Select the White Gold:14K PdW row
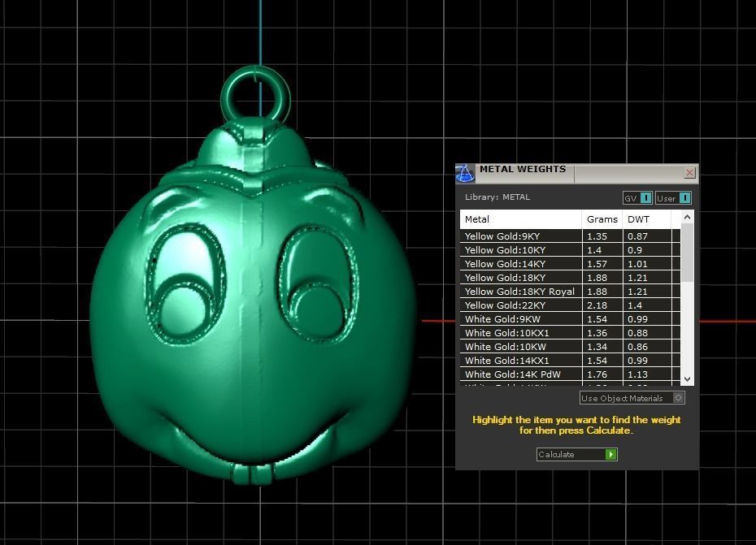The height and width of the screenshot is (545, 756). click(520, 374)
